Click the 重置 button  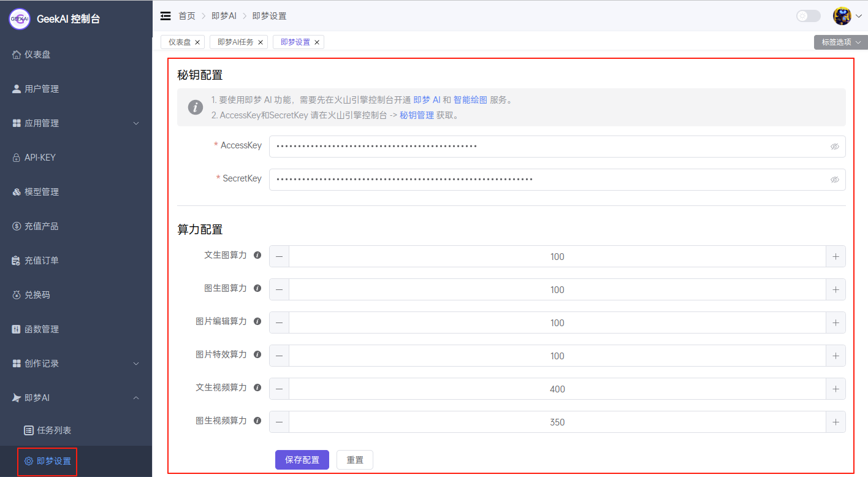tap(355, 460)
